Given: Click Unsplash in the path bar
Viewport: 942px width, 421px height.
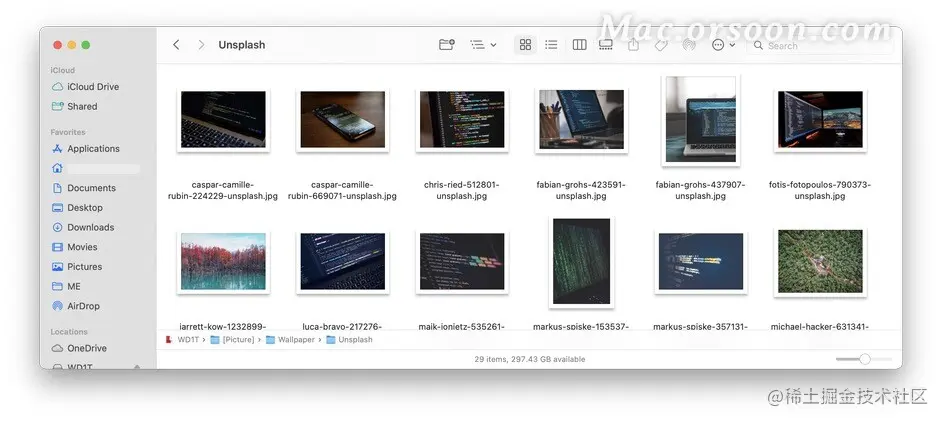Looking at the screenshot, I should pyautogui.click(x=350, y=340).
